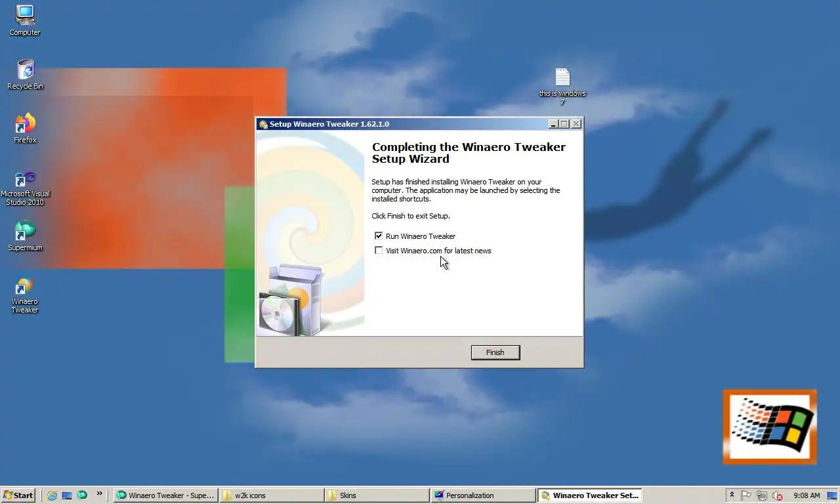Expand the Quick Launch overflow chevron
840x504 pixels.
[100, 493]
